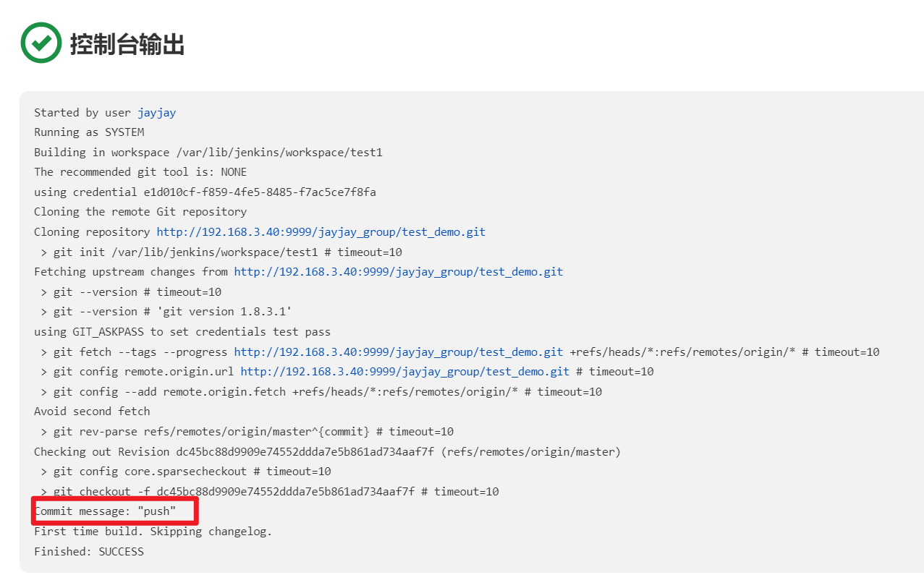Viewport: 924px width, 588px height.
Task: Click the 控制台输出 page heading
Action: 127,44
